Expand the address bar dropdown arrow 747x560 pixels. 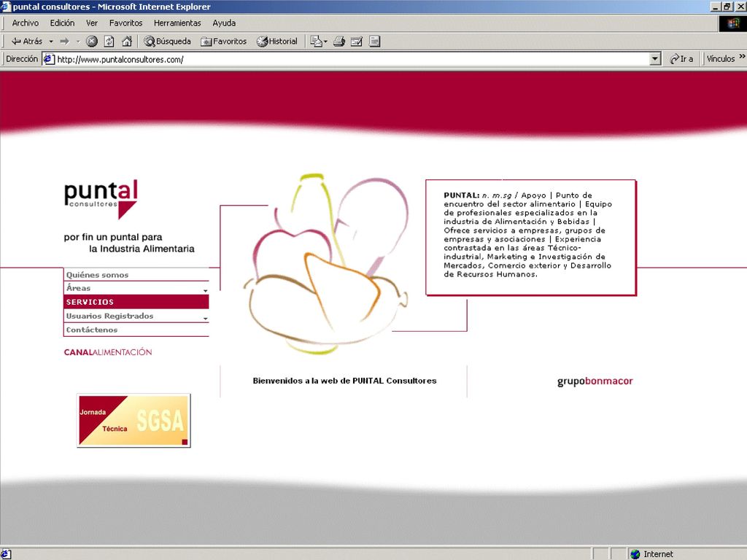click(x=655, y=60)
